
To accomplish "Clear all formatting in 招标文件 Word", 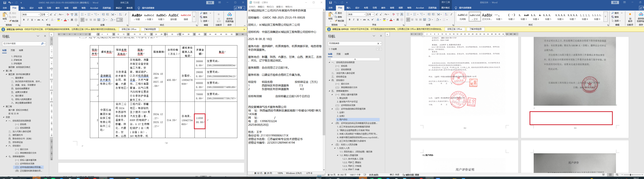I will [x=68, y=14].
